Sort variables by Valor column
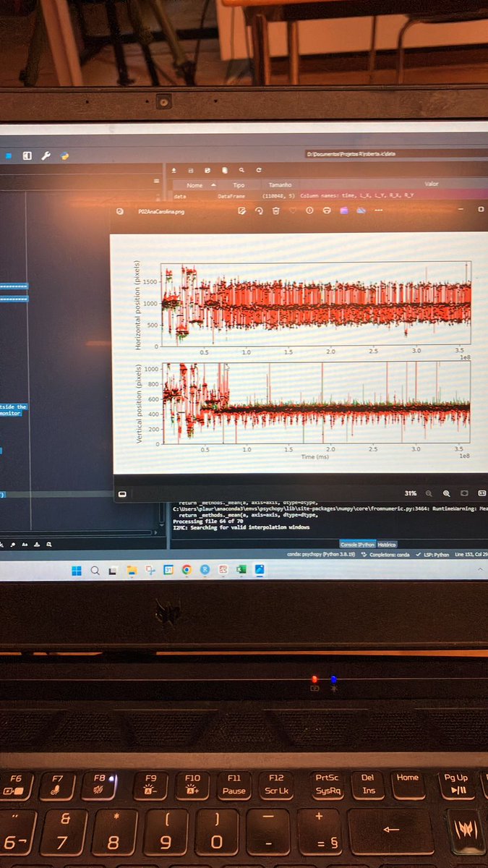This screenshot has height=868, width=488. coord(431,185)
